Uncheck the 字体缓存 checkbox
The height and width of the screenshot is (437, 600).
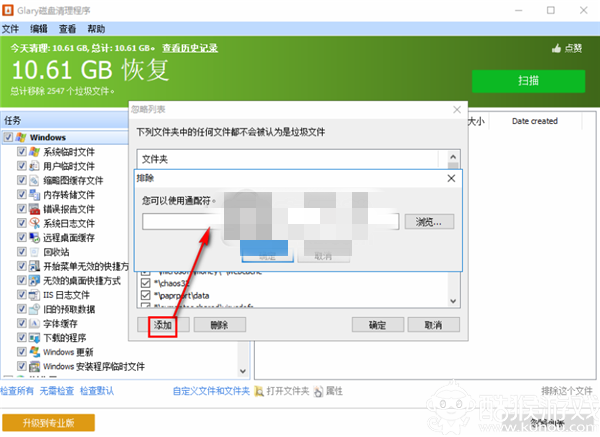[22, 323]
